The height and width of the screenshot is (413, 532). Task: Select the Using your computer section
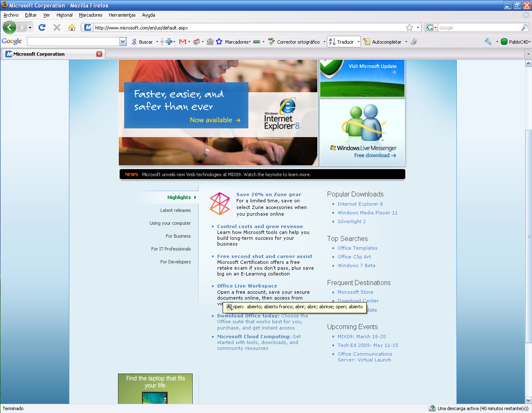pos(170,223)
